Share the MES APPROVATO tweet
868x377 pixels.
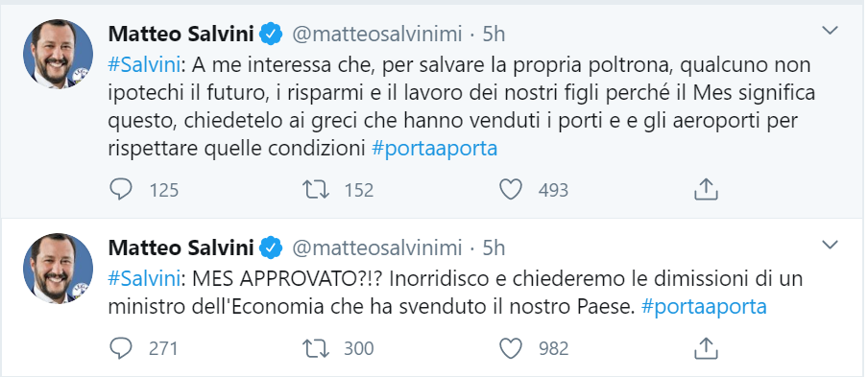(x=706, y=347)
